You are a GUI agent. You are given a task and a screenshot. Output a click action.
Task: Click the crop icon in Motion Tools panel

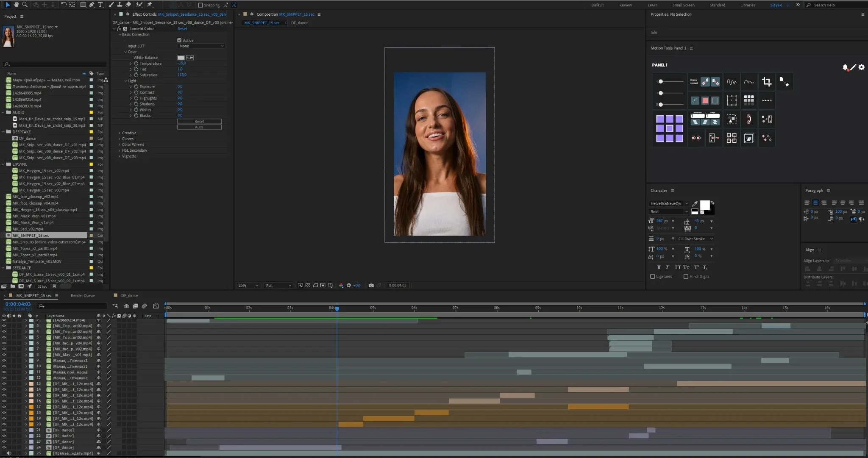click(766, 82)
